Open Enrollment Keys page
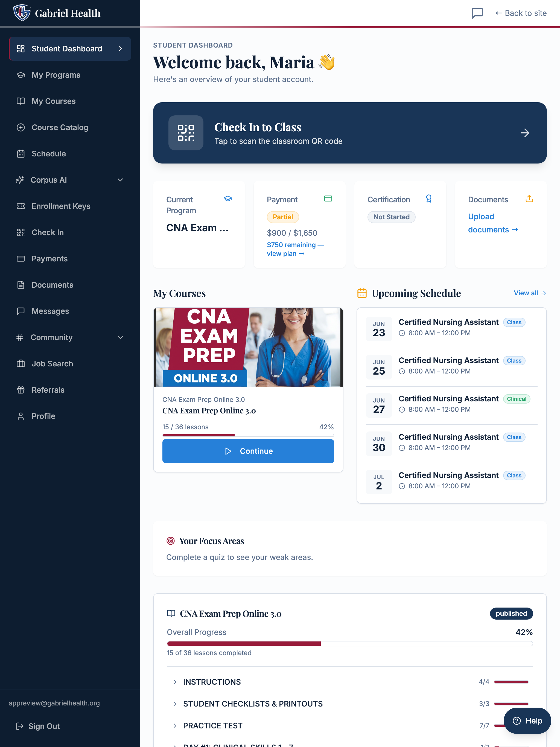Viewport: 560px width, 747px height. [70, 206]
